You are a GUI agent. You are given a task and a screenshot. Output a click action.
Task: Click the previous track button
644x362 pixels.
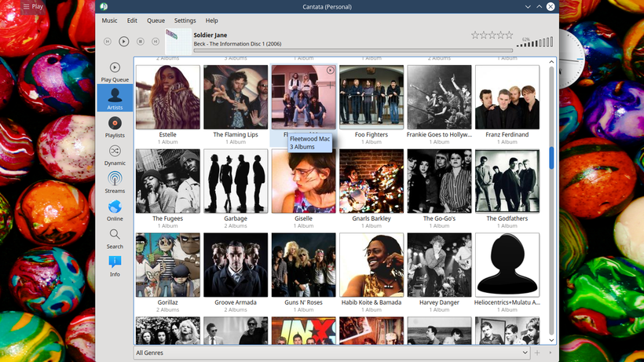[x=108, y=42]
